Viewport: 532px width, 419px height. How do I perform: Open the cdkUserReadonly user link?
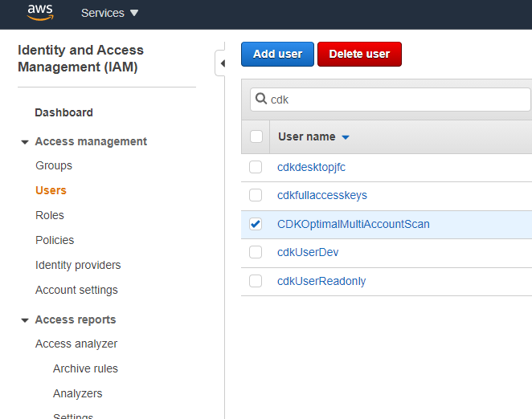pyautogui.click(x=321, y=281)
